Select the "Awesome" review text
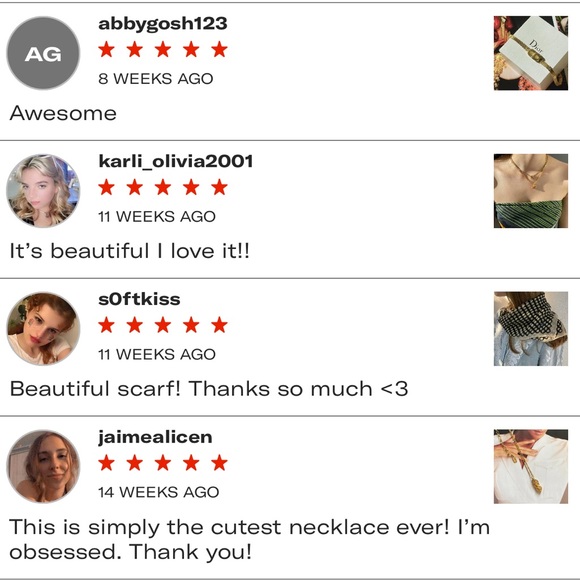Screen dimensions: 580x580 (63, 113)
